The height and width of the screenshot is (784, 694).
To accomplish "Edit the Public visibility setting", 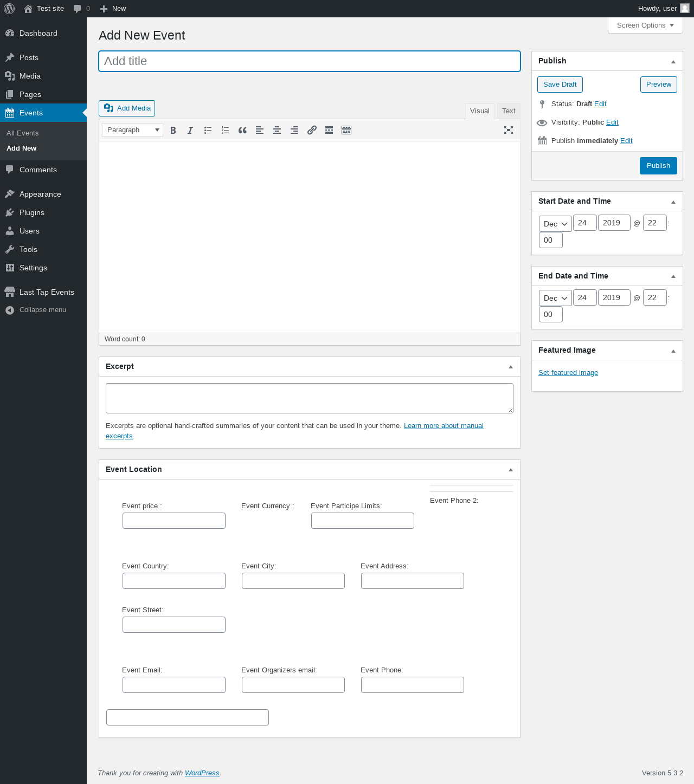I will click(612, 122).
